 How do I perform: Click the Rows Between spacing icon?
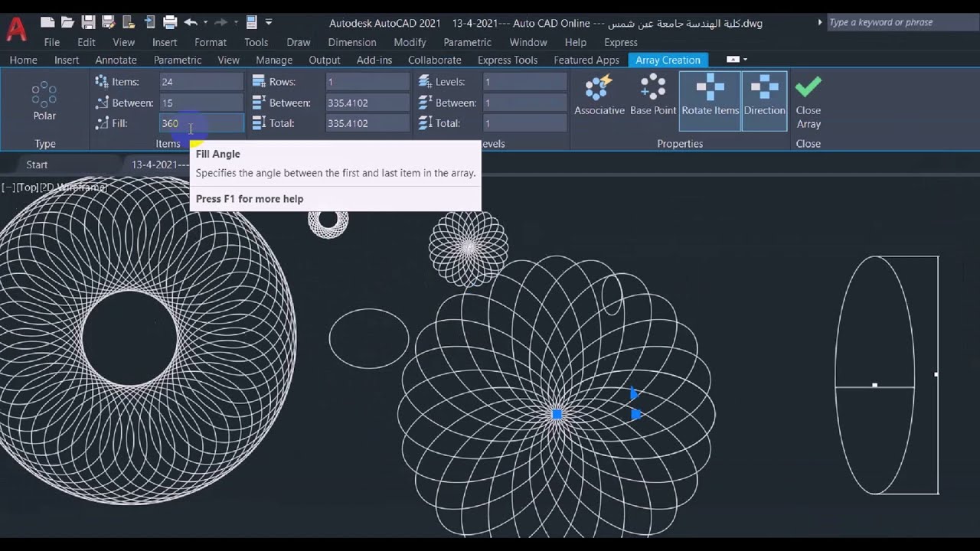tap(258, 103)
